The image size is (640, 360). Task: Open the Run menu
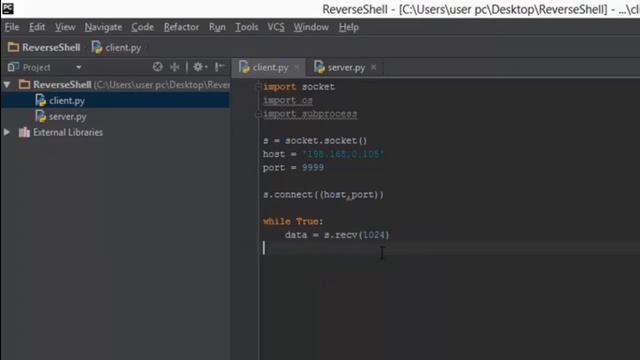coord(217,27)
